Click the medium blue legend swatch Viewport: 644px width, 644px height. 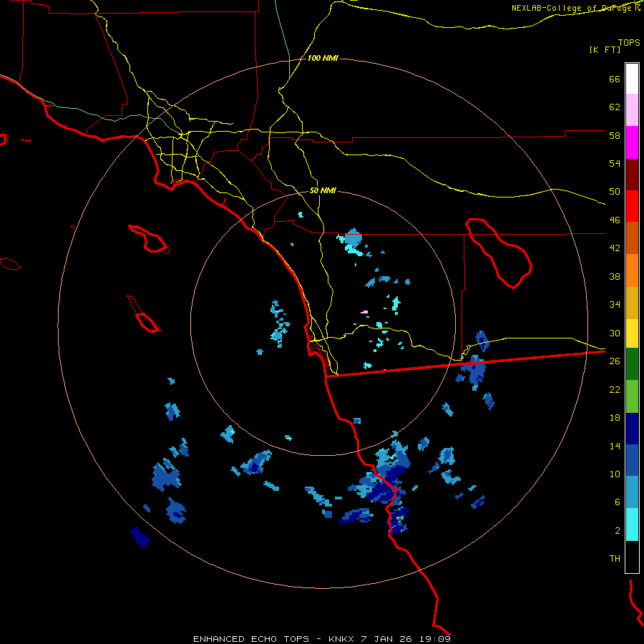[x=632, y=460]
